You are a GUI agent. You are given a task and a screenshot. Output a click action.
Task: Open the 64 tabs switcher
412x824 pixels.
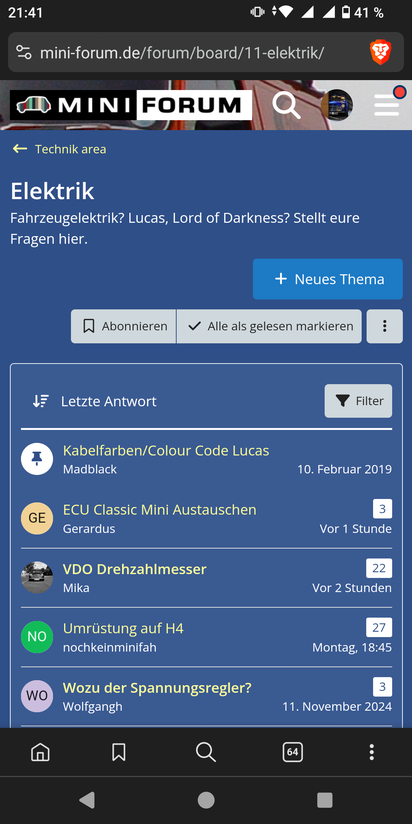click(292, 753)
